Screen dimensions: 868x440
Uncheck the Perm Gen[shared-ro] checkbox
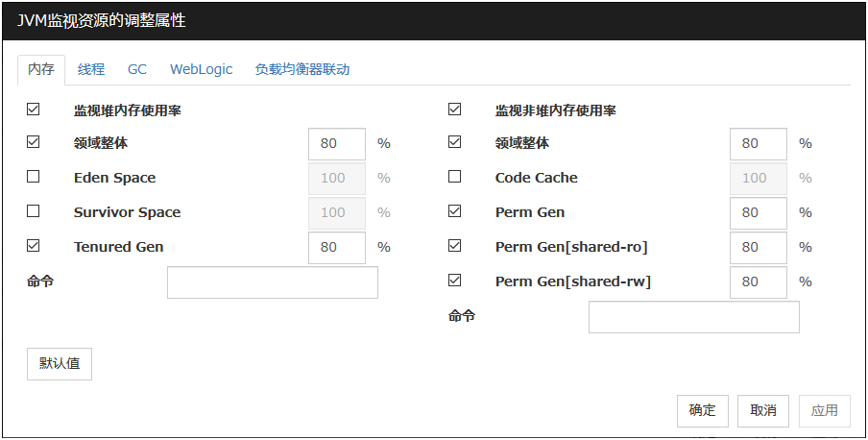pyautogui.click(x=455, y=246)
